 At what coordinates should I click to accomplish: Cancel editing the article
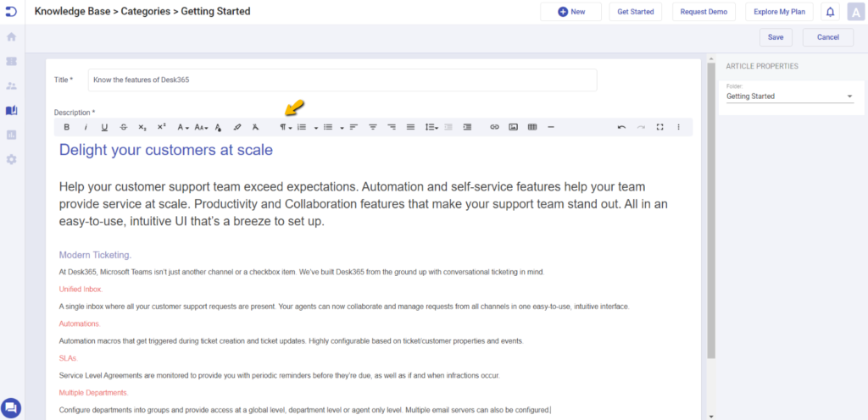point(828,37)
